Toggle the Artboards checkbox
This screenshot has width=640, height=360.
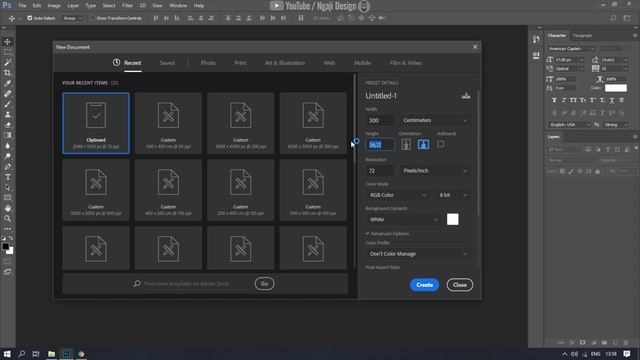pos(441,144)
